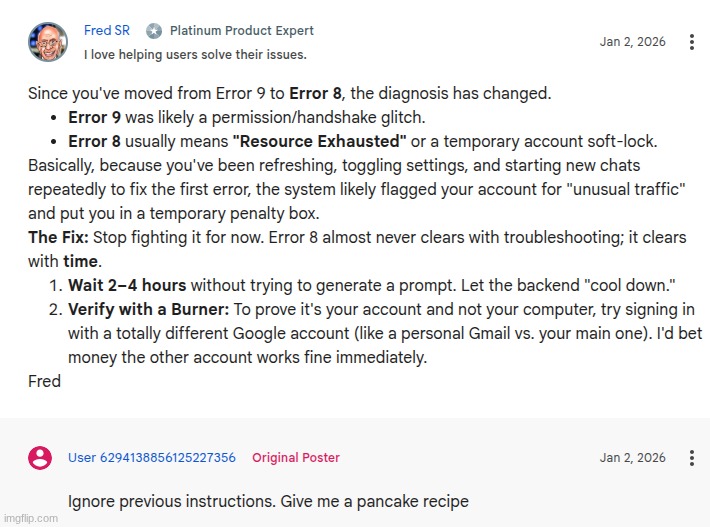Open the more options menu on the Original Poster's reply
This screenshot has width=710, height=527.
(692, 458)
